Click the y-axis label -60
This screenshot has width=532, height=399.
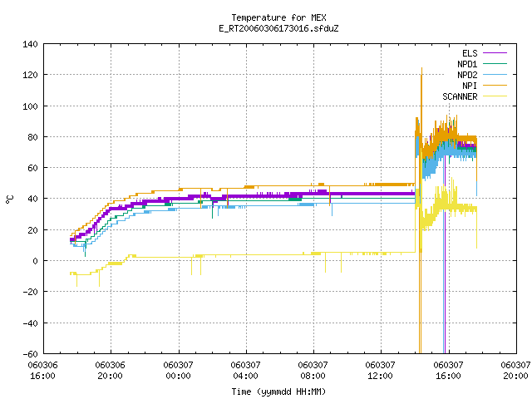(x=30, y=354)
